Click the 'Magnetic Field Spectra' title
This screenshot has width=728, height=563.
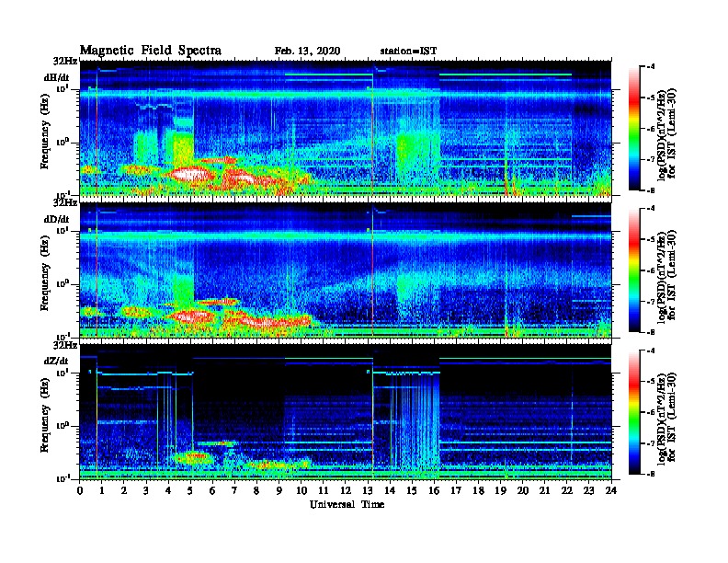(x=151, y=51)
